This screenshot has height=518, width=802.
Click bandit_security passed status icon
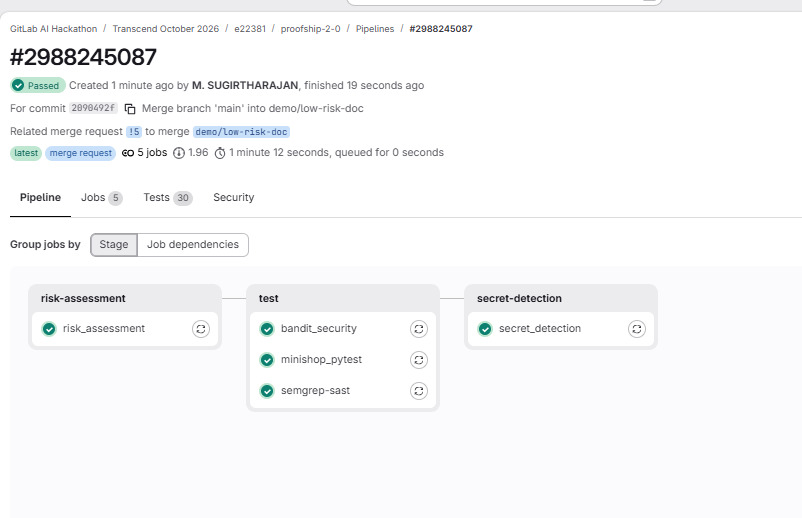(267, 329)
